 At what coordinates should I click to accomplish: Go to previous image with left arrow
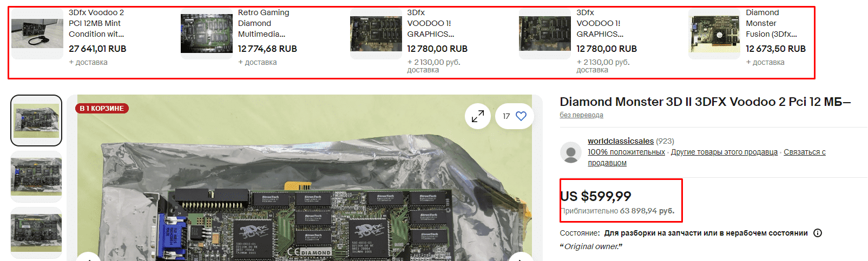pos(89,258)
